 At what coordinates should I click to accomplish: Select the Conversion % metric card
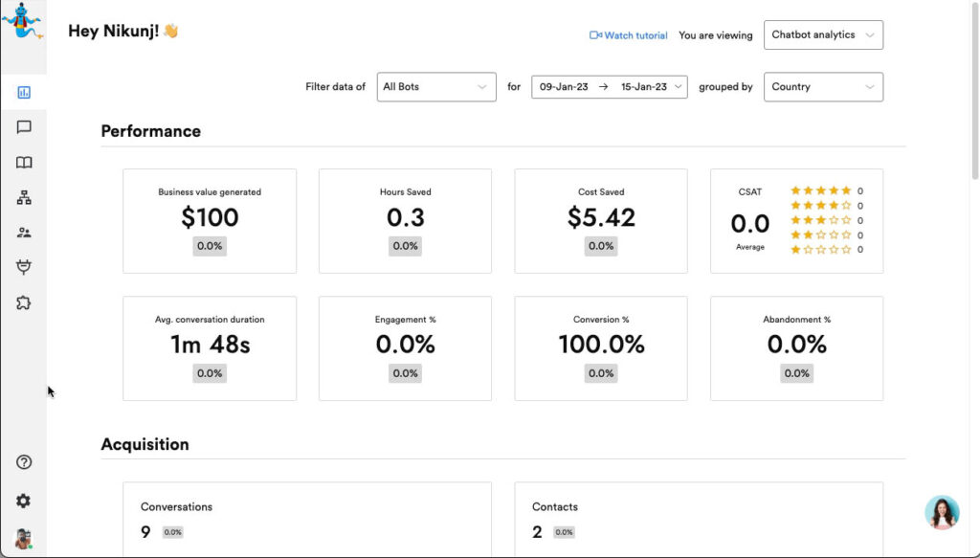coord(601,347)
